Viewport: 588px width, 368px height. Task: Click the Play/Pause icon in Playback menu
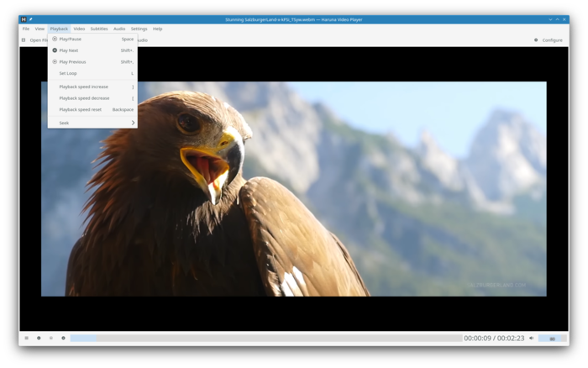pyautogui.click(x=55, y=39)
